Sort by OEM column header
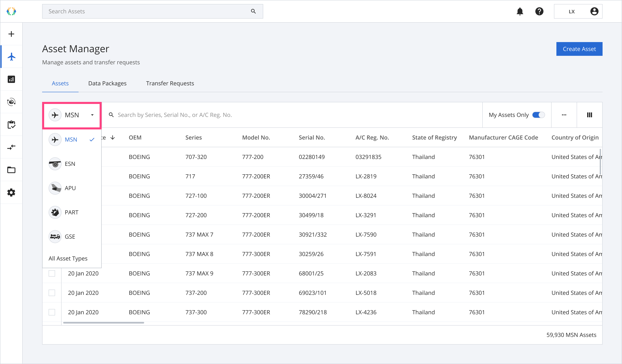This screenshot has width=622, height=364. (x=135, y=138)
